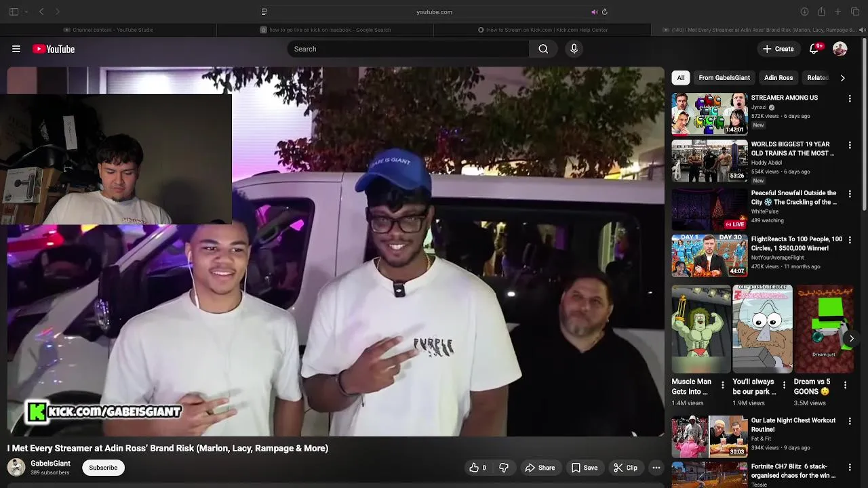Screen dimensions: 868x488
Task: Open options for Peaceful Snowfall video
Action: point(850,194)
